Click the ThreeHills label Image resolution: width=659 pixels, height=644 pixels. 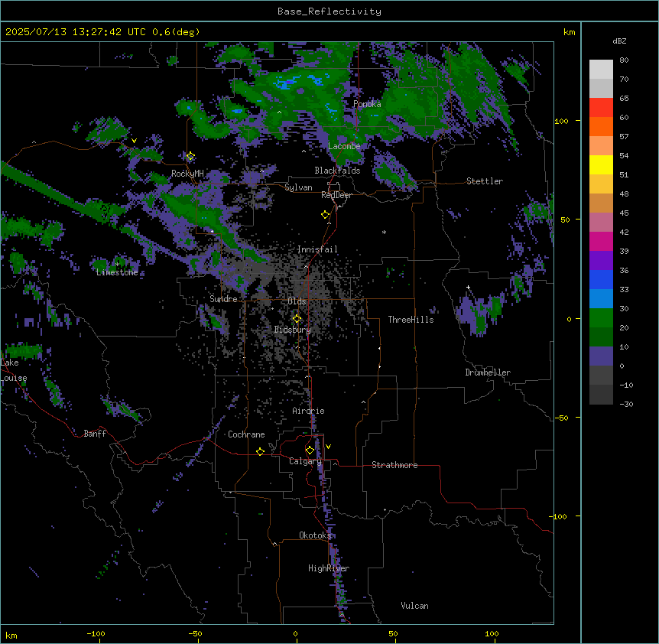click(x=411, y=320)
